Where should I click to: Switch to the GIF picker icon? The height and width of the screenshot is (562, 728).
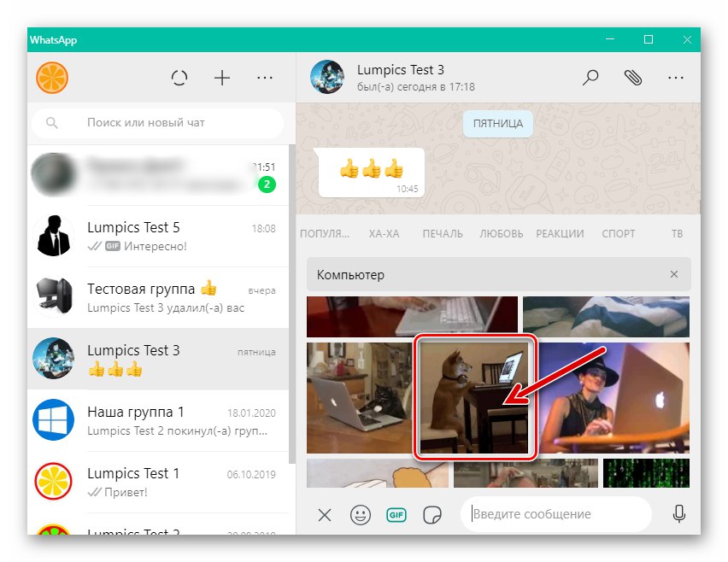click(396, 515)
